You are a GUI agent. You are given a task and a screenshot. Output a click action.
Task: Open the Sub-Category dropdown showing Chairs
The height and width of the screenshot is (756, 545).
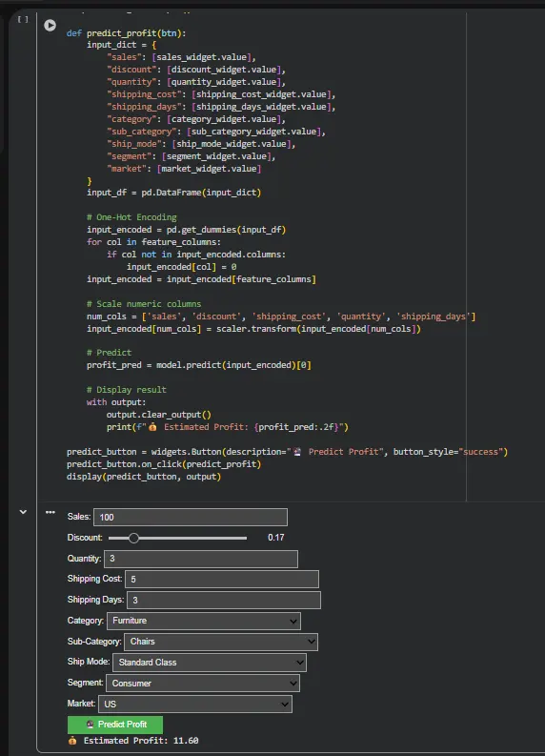coord(221,642)
